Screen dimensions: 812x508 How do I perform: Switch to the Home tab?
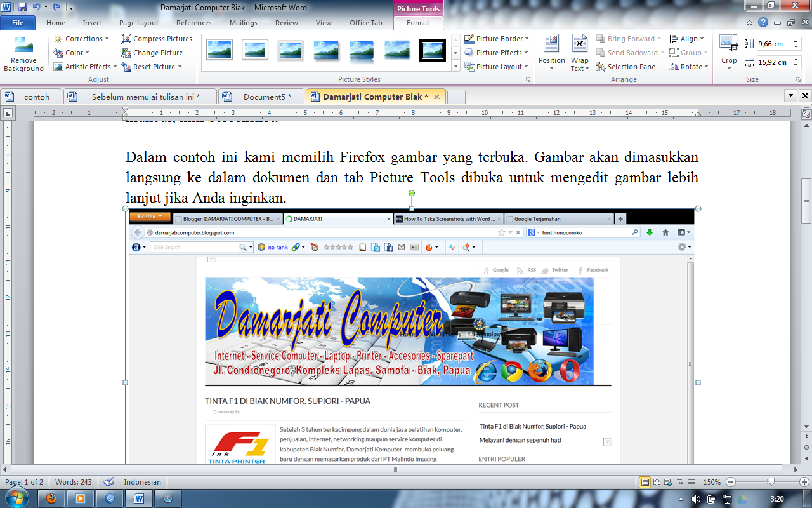[x=56, y=23]
